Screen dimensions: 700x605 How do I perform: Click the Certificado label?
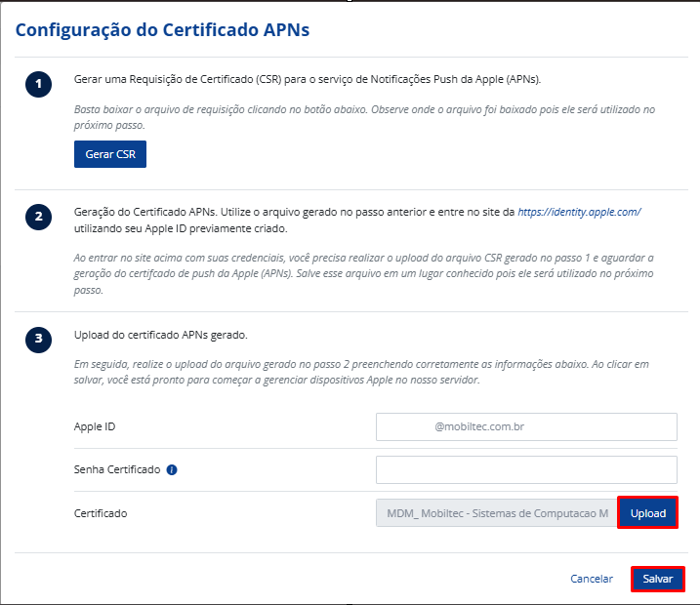[x=101, y=512]
